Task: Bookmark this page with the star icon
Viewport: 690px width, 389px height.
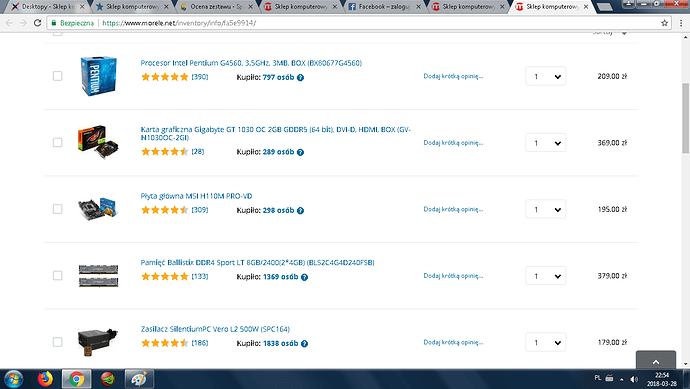Action: [x=664, y=23]
